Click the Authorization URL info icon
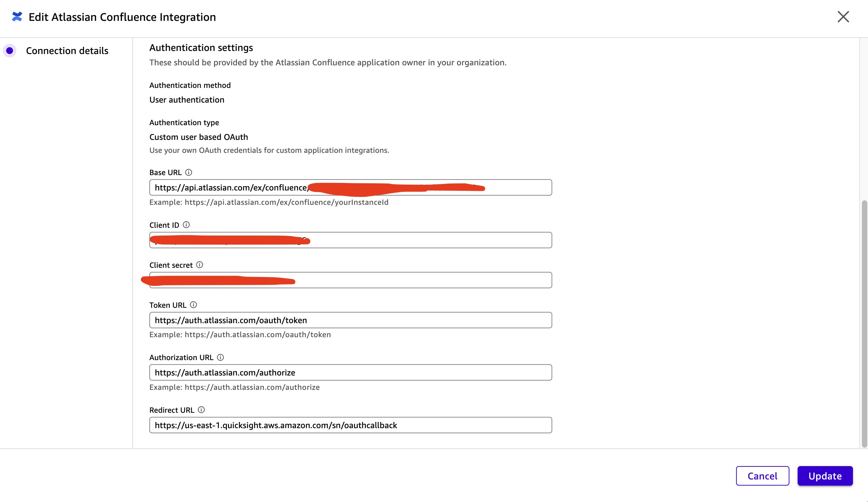The height and width of the screenshot is (502, 868). point(220,358)
